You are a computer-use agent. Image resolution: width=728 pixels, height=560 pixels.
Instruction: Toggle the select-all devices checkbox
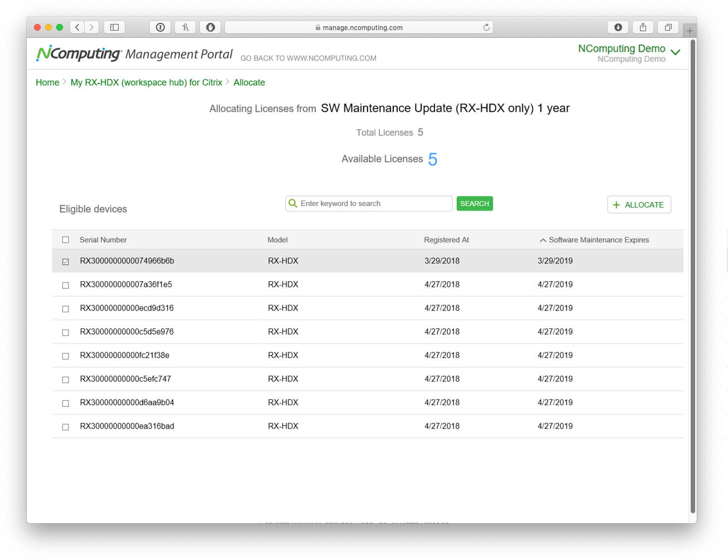point(66,240)
